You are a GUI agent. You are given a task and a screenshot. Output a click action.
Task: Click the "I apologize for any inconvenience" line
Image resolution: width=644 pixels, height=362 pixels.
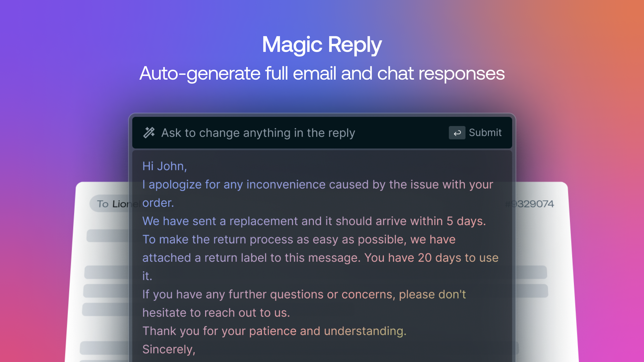point(317,184)
